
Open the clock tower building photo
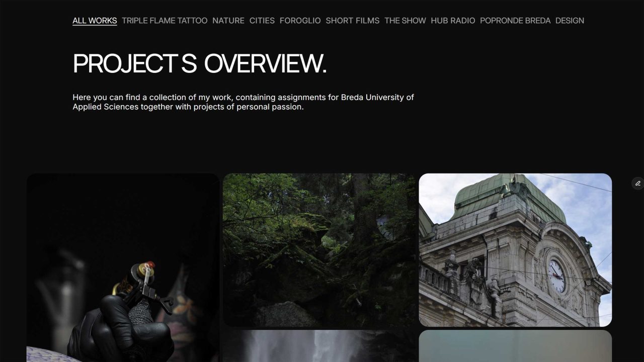[515, 250]
